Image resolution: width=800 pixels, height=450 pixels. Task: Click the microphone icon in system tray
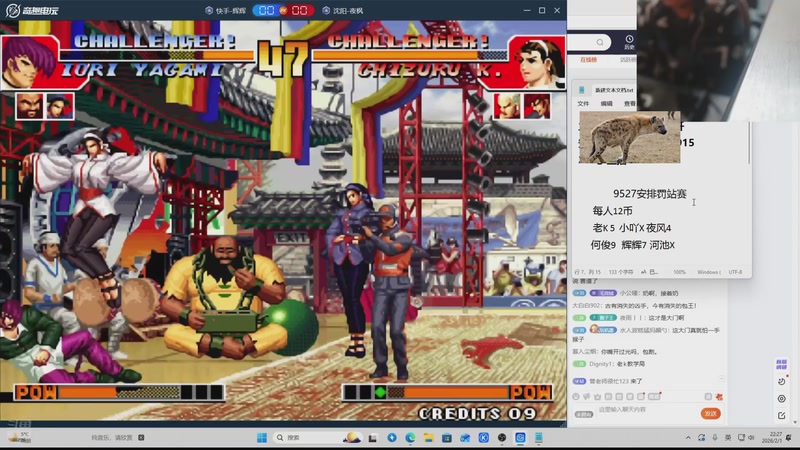pos(715,438)
